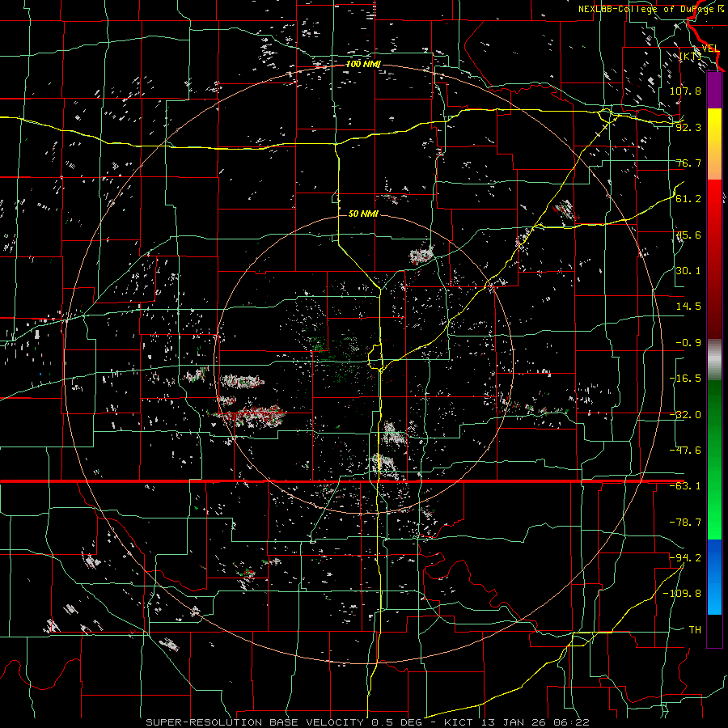The image size is (728, 728).
Task: Select the -109.8 velocity scale value
Action: [x=682, y=594]
